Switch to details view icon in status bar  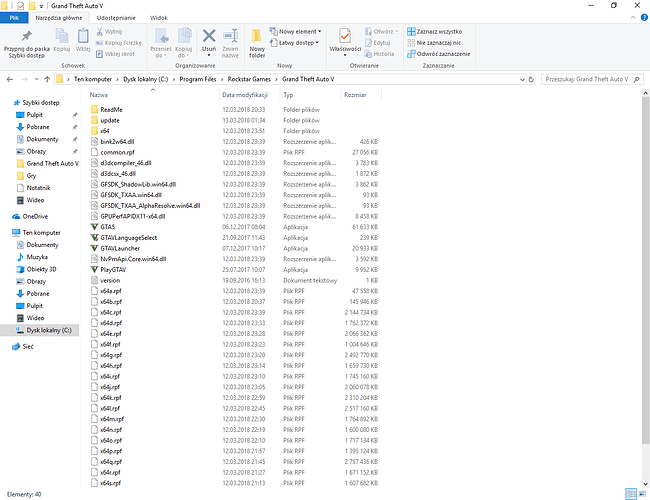631,494
